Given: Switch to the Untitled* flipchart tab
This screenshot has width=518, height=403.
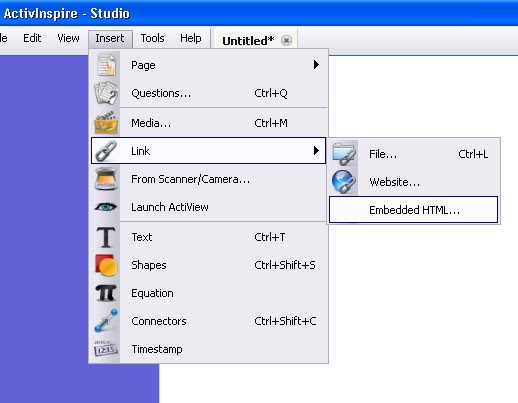Looking at the screenshot, I should [x=248, y=41].
